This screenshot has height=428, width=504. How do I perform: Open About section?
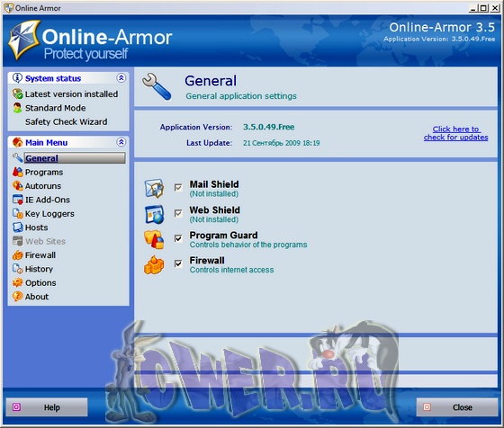(x=37, y=297)
